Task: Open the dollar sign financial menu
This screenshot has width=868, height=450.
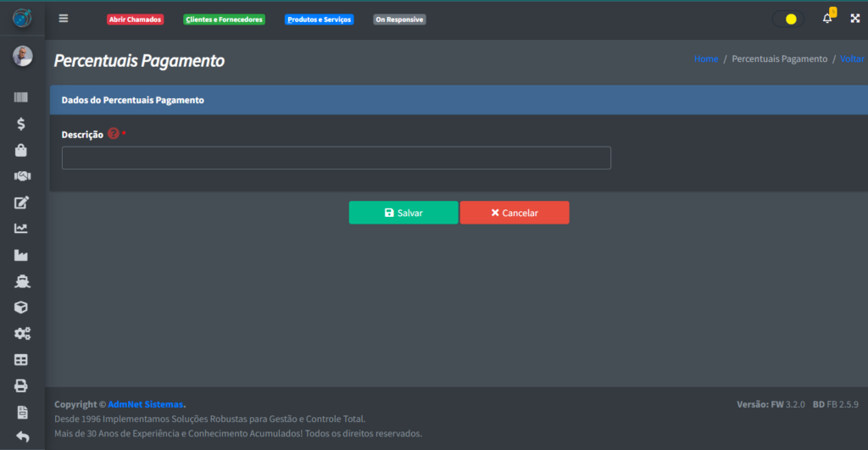Action: point(22,124)
